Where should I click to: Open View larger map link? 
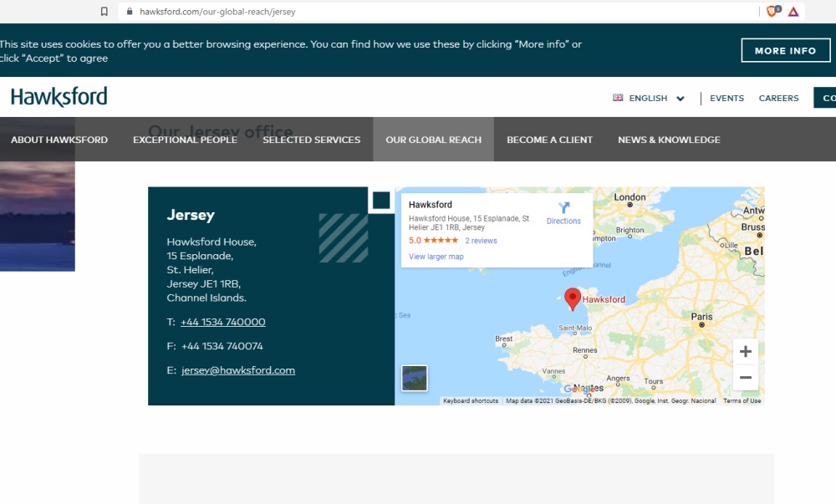coord(436,257)
